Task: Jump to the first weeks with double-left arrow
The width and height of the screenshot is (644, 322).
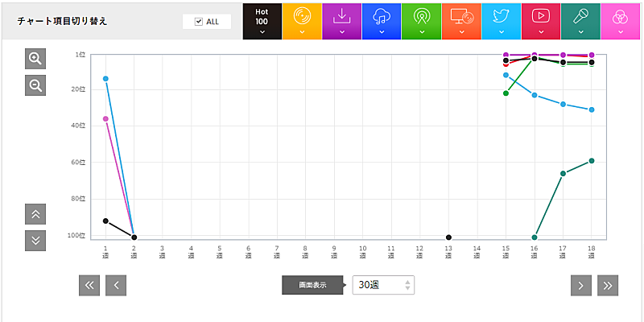Action: 89,285
